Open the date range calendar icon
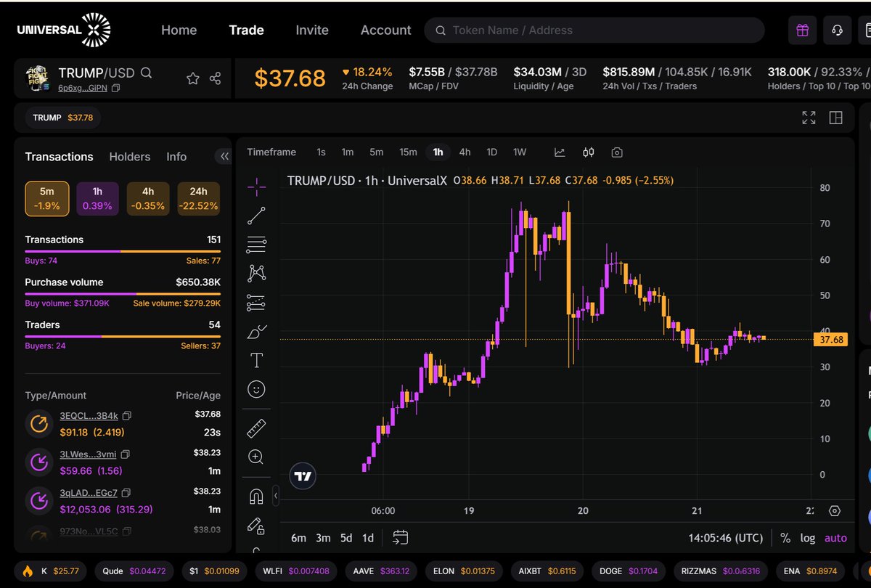The width and height of the screenshot is (871, 588). click(x=401, y=538)
